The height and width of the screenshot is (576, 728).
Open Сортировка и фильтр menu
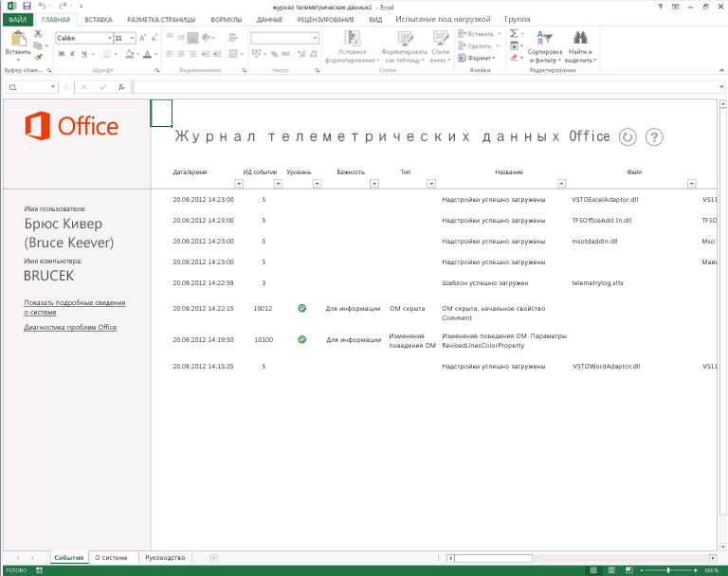click(x=545, y=46)
